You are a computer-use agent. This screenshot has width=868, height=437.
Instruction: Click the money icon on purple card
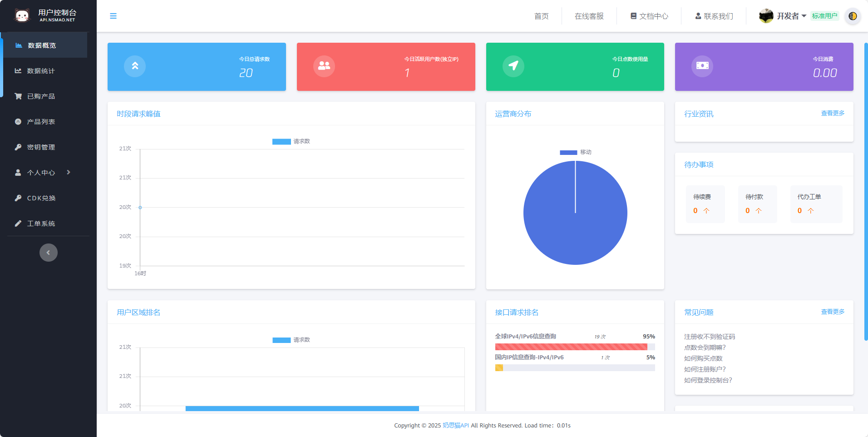[x=702, y=66]
